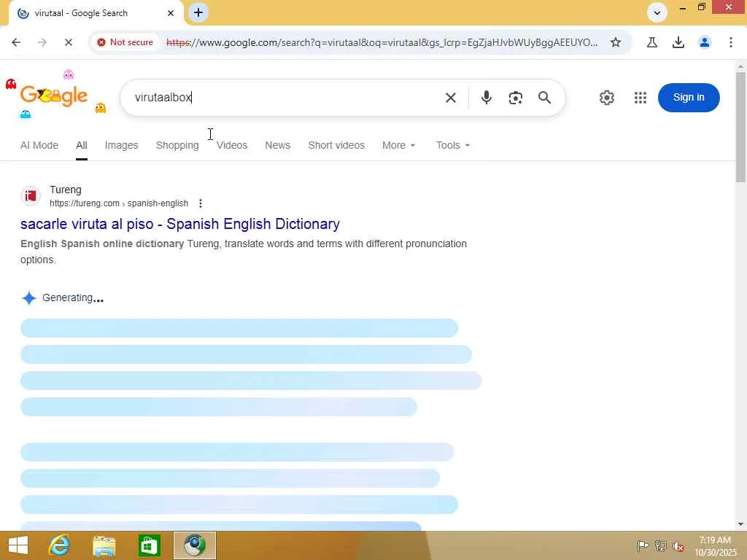747x560 pixels.
Task: Click into the Google search field
Action: 286,98
